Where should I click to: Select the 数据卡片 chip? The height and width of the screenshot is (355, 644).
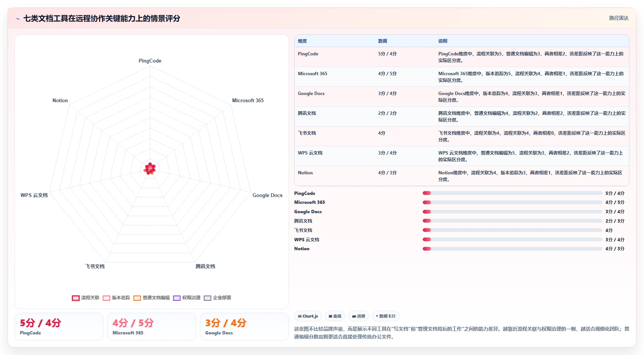[386, 316]
